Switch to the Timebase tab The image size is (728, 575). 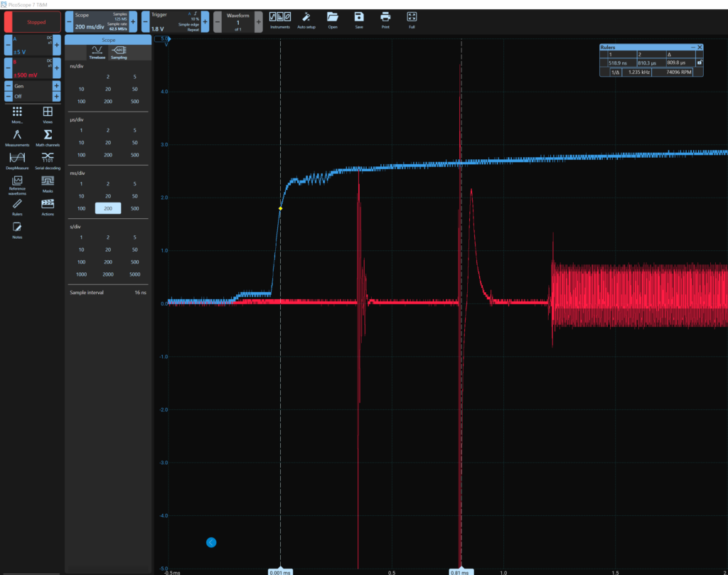click(x=97, y=52)
